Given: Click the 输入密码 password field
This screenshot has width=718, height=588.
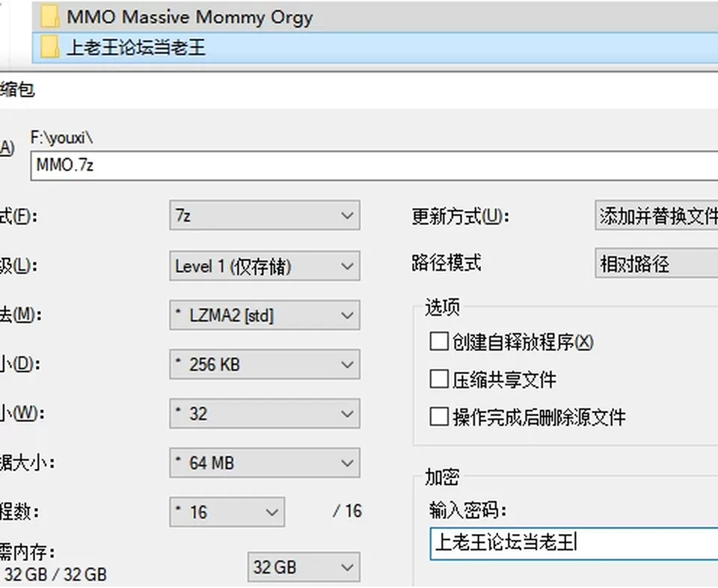Looking at the screenshot, I should [x=574, y=544].
